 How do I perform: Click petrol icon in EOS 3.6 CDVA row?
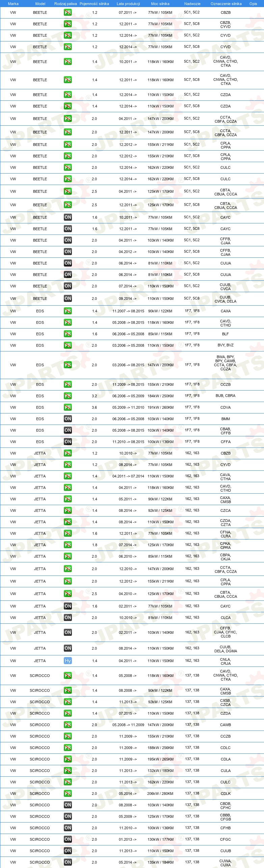click(x=68, y=407)
